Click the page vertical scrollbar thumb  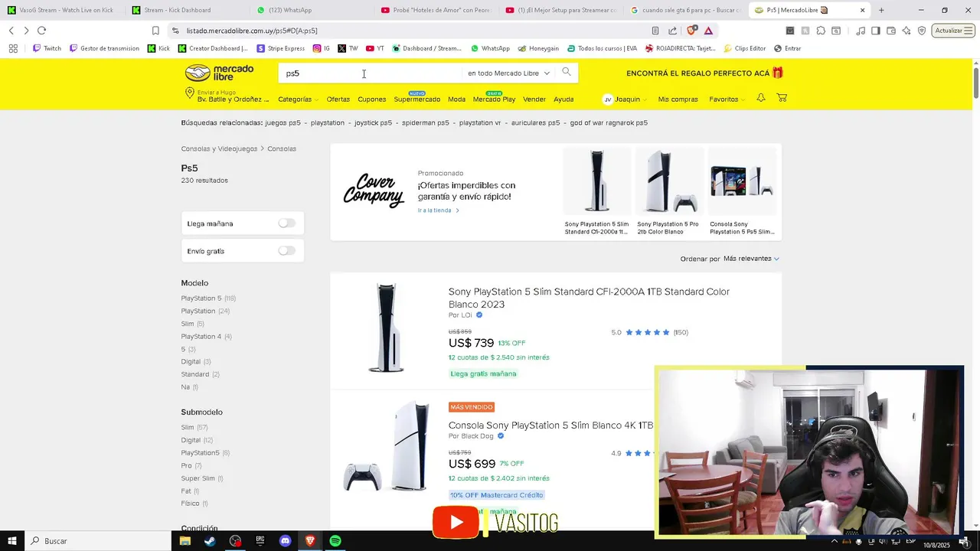click(x=976, y=82)
